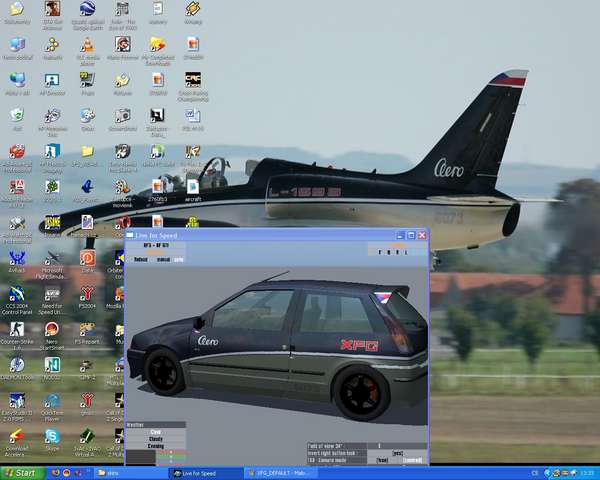The image size is (600, 480).
Task: Maximize the Live for Speed window
Action: coord(411,235)
